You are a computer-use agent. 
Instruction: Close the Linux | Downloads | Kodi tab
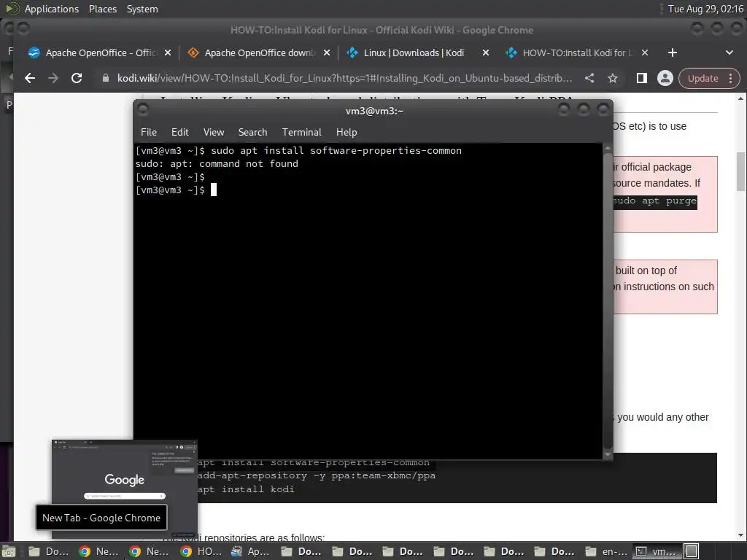tap(485, 52)
